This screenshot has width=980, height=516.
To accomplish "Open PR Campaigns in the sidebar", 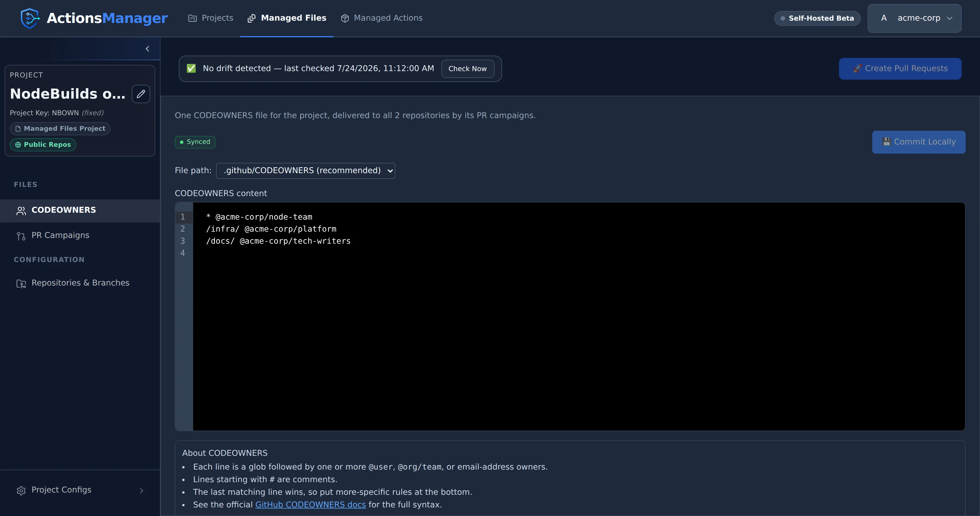I will click(x=80, y=236).
